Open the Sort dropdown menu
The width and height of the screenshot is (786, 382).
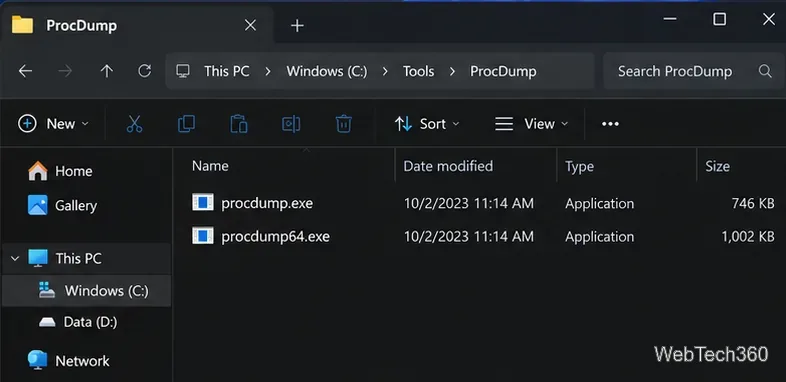(427, 124)
